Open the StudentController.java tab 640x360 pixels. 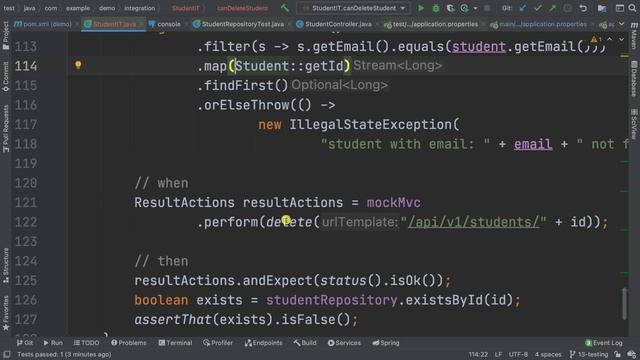(x=334, y=24)
